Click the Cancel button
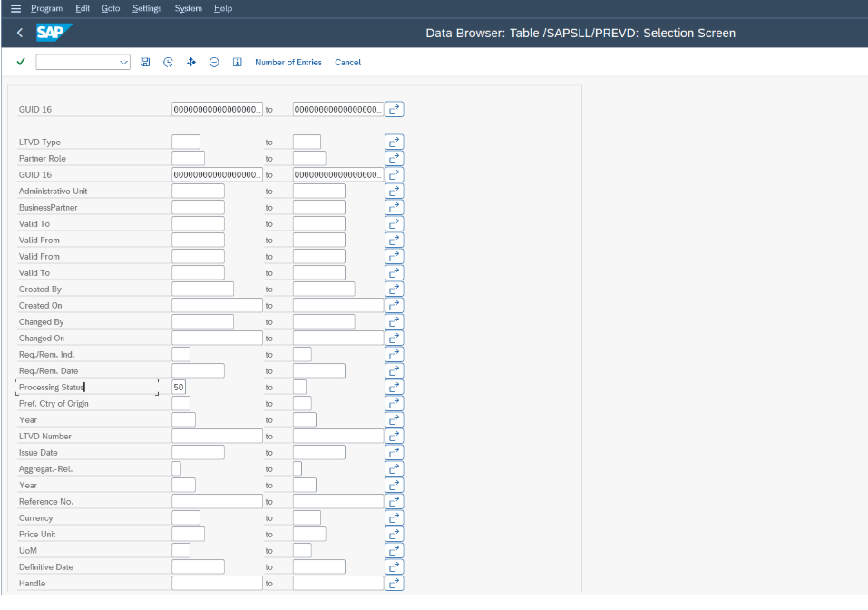The width and height of the screenshot is (868, 610). click(347, 62)
